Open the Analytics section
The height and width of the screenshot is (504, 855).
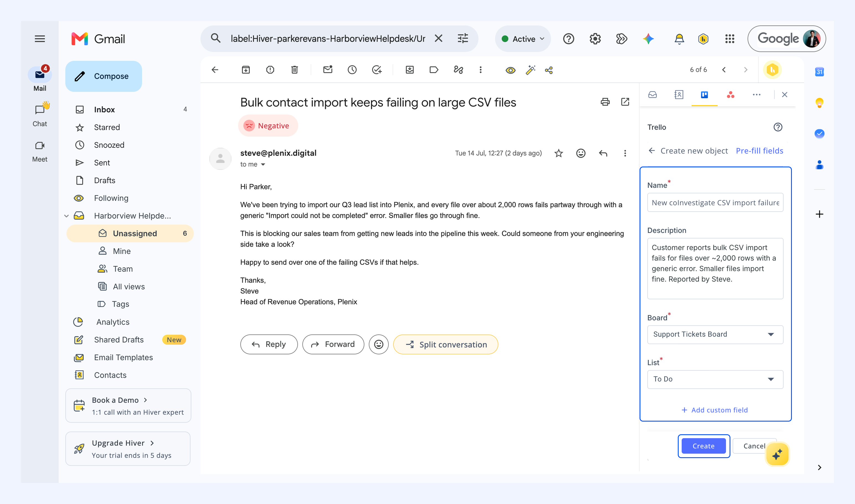pyautogui.click(x=112, y=322)
